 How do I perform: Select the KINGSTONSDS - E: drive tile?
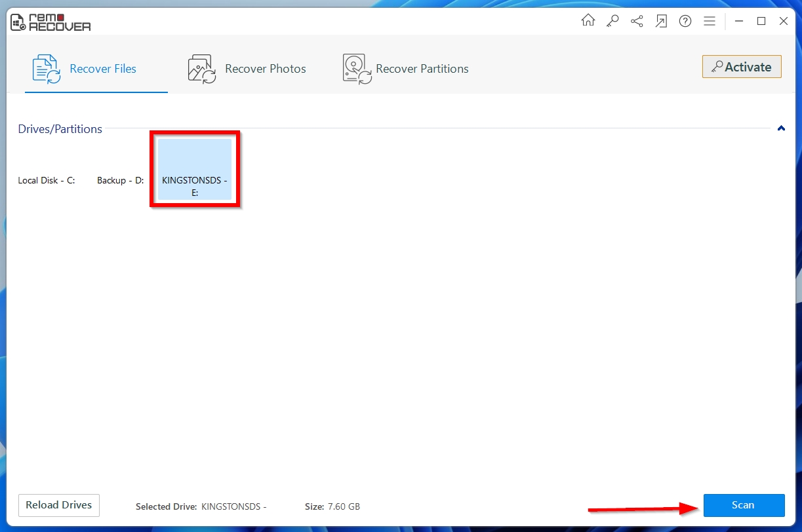195,169
